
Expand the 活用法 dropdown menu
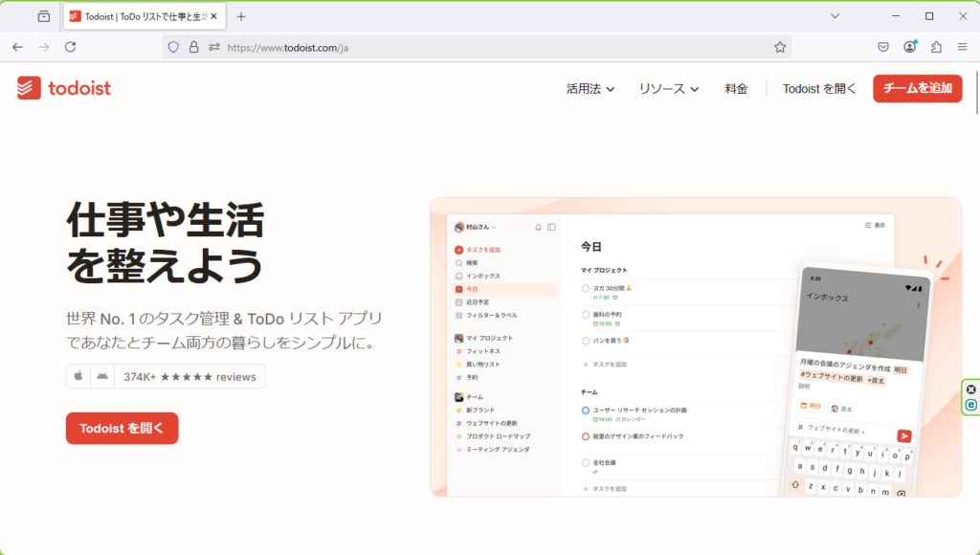point(590,89)
